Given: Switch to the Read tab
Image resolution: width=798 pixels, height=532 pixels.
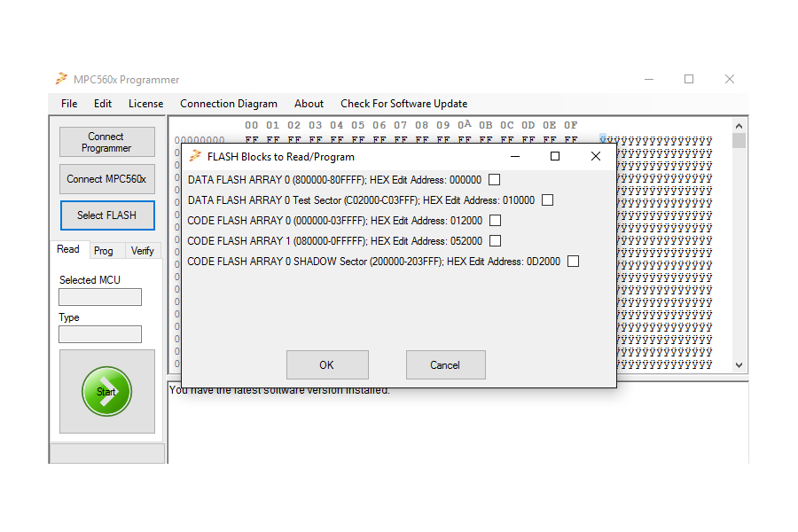Looking at the screenshot, I should click(68, 249).
